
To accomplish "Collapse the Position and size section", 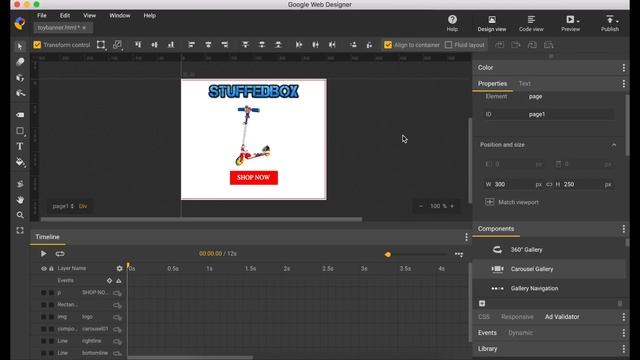I will [614, 145].
